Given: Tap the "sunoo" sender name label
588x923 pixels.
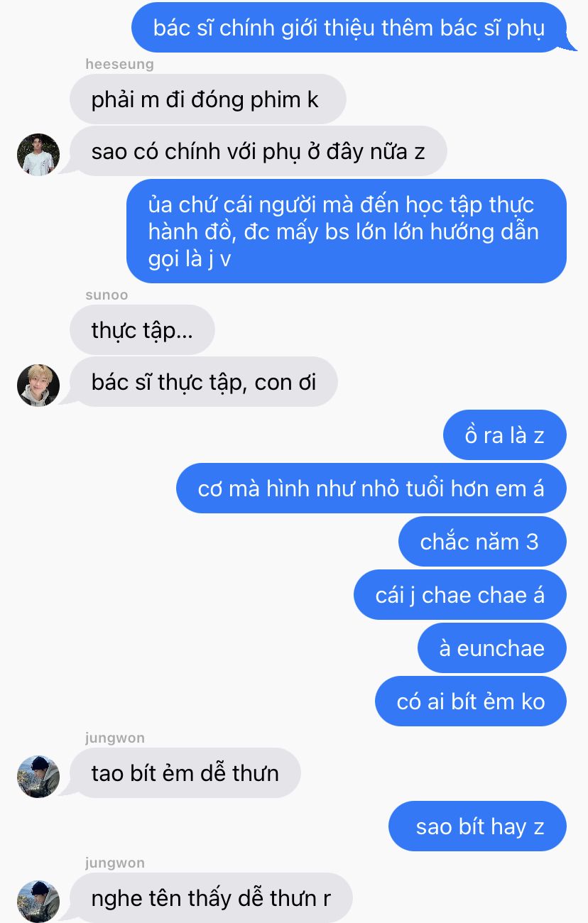Looking at the screenshot, I should pos(107,295).
